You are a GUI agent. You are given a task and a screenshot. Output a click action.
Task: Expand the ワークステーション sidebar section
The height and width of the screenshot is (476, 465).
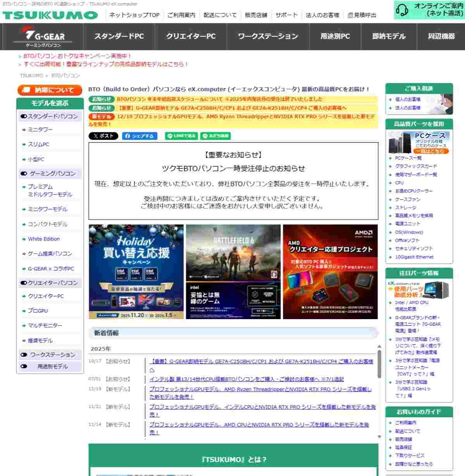tap(50, 354)
